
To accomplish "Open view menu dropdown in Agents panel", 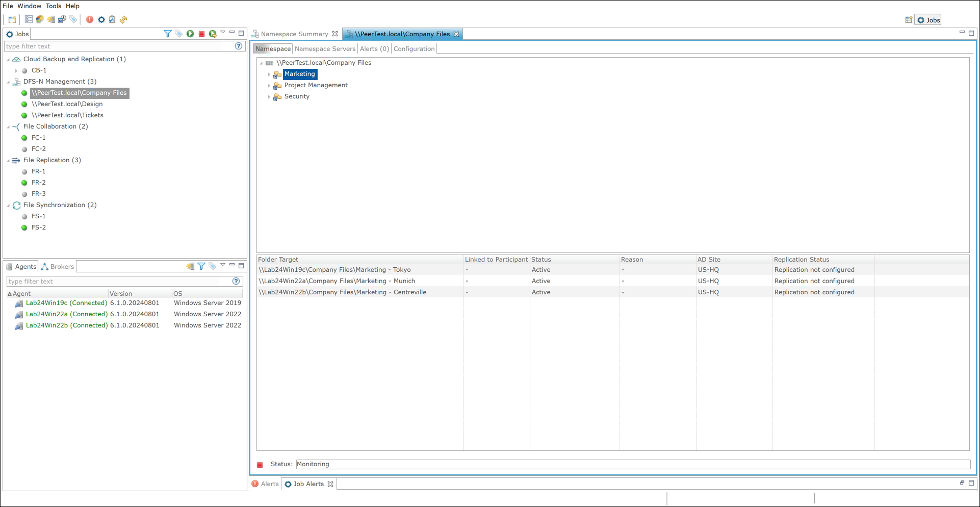I will (223, 265).
